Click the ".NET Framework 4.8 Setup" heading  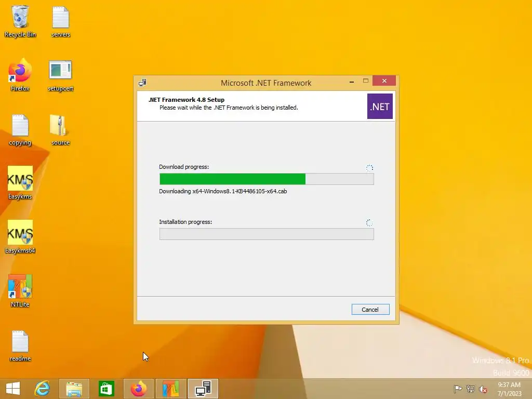(187, 100)
